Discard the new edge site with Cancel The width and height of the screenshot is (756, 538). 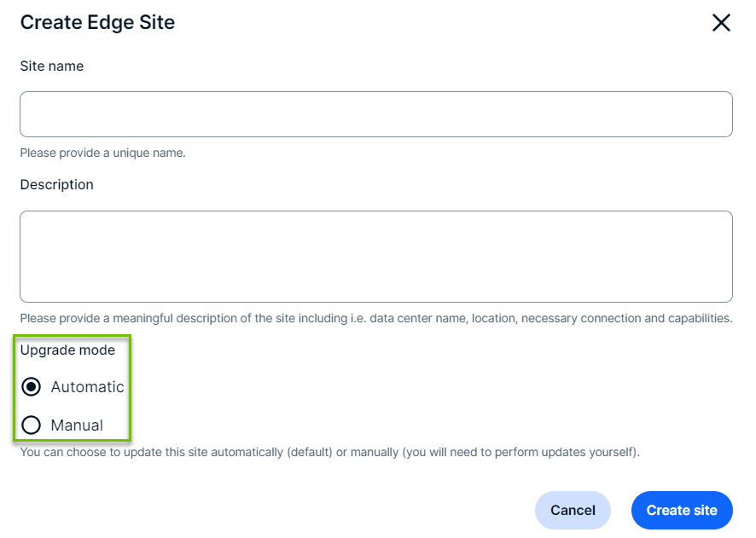(573, 511)
